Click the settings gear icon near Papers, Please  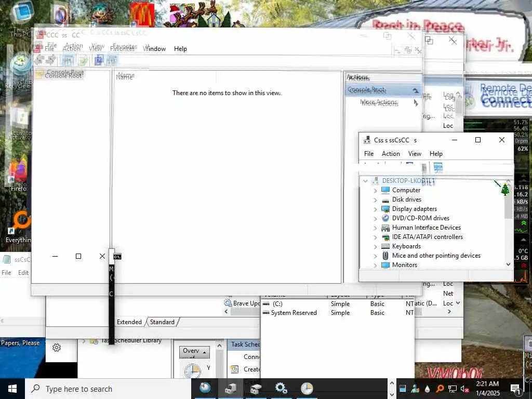point(57,348)
